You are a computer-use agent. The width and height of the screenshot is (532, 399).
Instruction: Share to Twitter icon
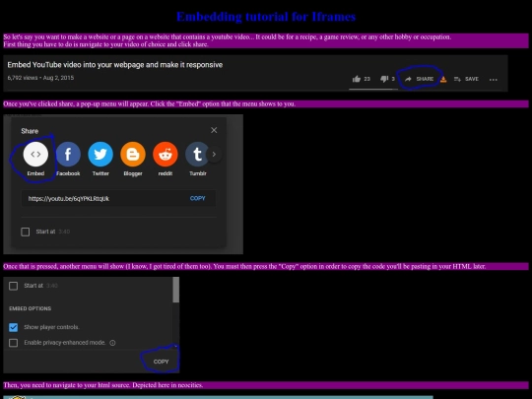(100, 154)
